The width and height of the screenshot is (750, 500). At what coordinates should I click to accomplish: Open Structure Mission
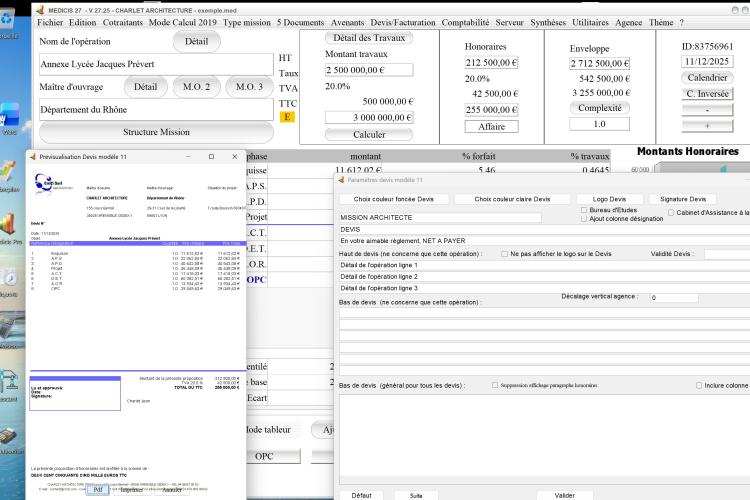pyautogui.click(x=156, y=132)
